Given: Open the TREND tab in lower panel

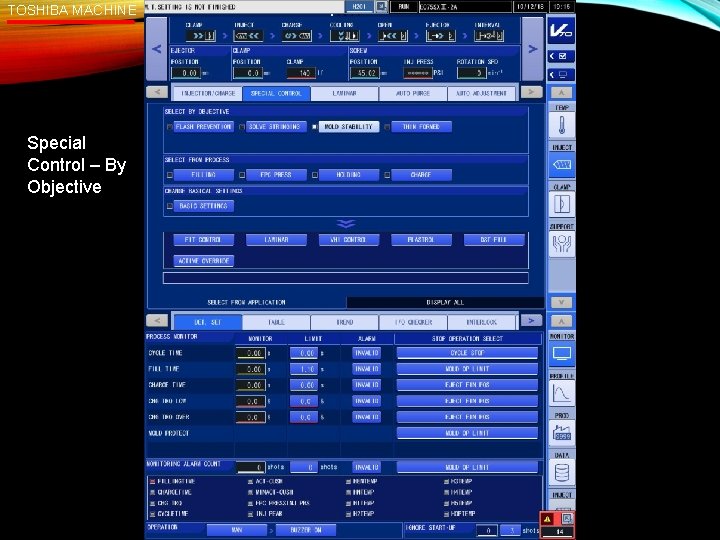Looking at the screenshot, I should coord(344,322).
